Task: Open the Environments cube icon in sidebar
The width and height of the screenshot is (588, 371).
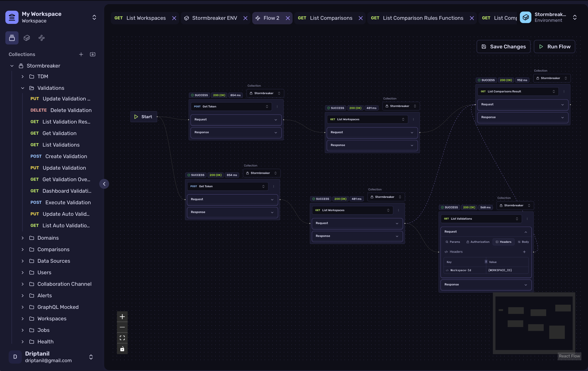Action: coord(27,38)
